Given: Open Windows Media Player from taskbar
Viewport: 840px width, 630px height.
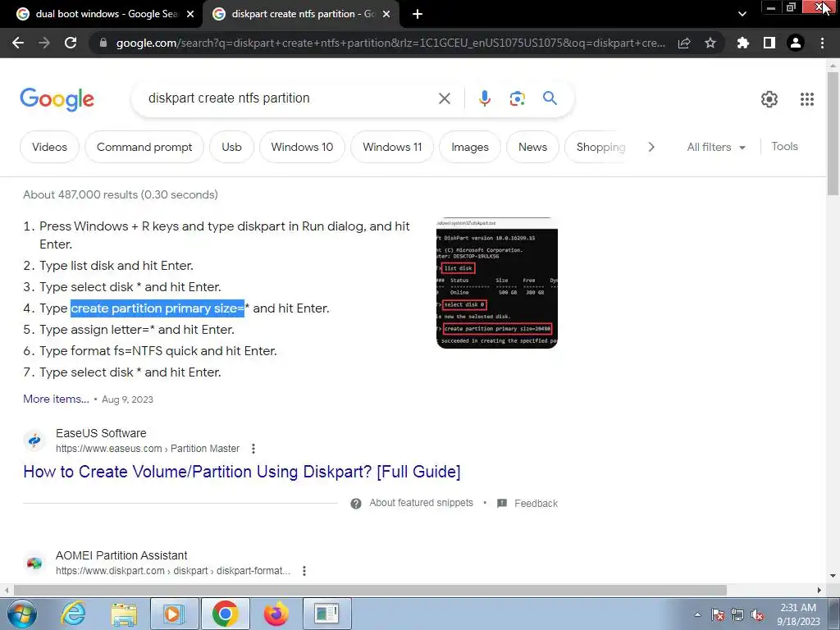Looking at the screenshot, I should point(175,614).
